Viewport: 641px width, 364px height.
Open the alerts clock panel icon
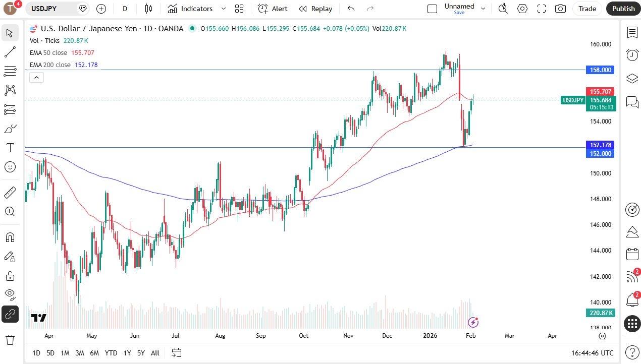click(632, 55)
